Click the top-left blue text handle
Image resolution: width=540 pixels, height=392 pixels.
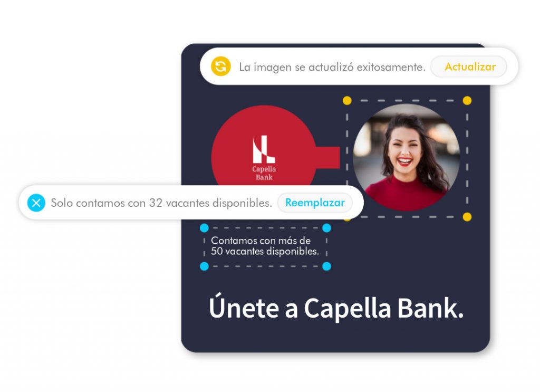[204, 228]
